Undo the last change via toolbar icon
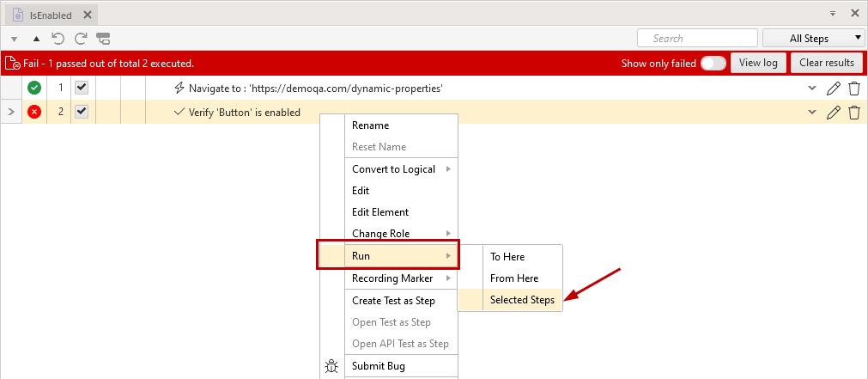868x379 pixels. (x=58, y=38)
